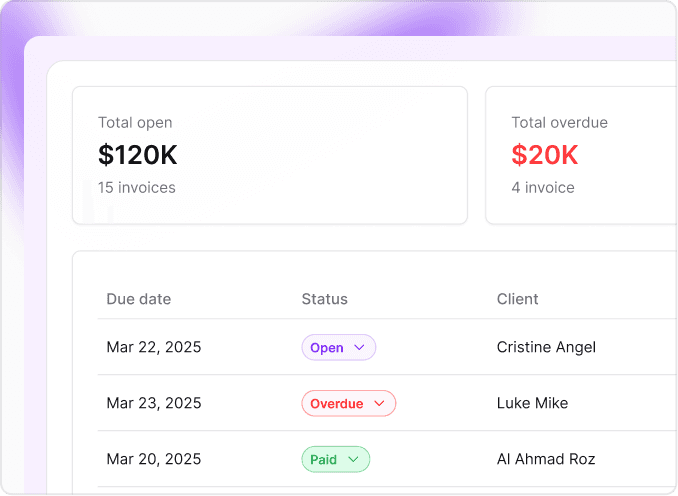The width and height of the screenshot is (678, 496).
Task: Click the Client column header
Action: (x=517, y=299)
